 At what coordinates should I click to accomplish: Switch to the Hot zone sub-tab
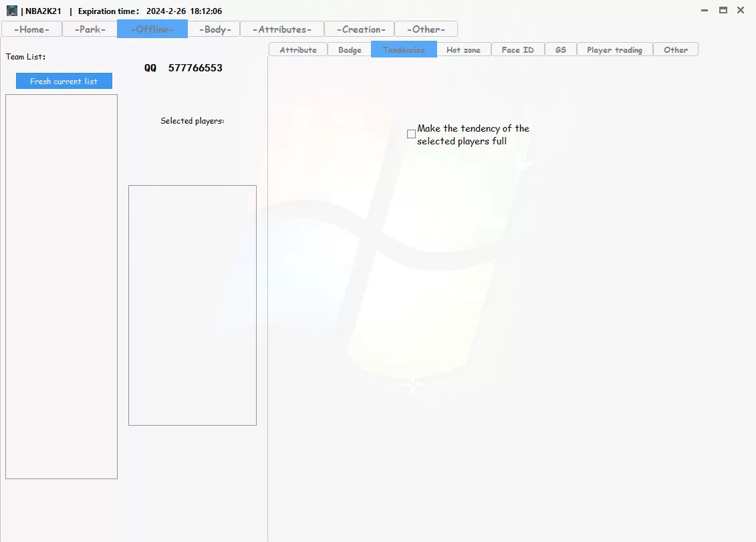463,49
